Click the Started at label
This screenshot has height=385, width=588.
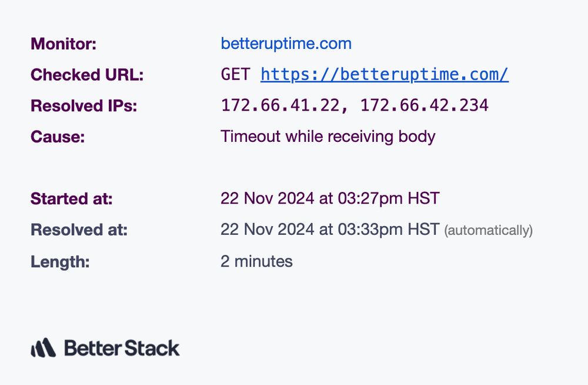[x=71, y=199]
